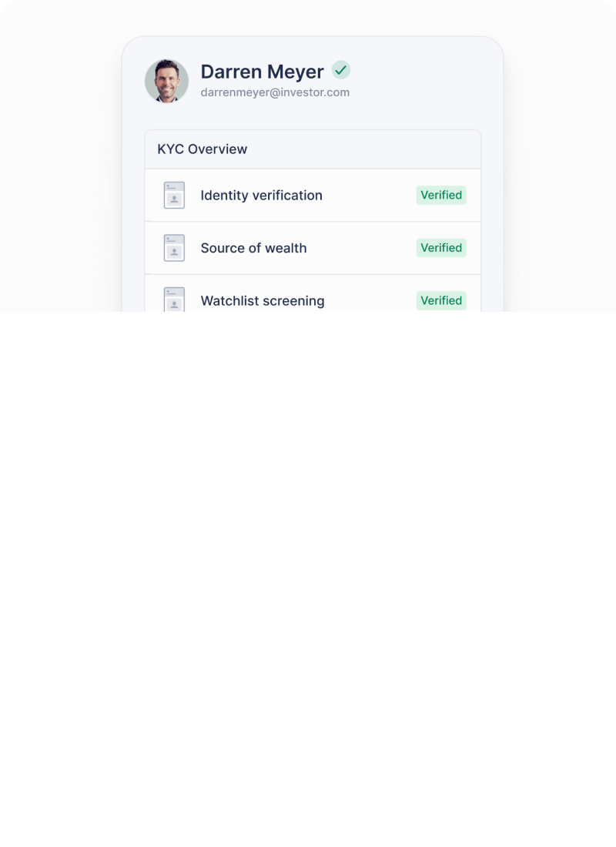Open the Watchlist screening row

313,293
